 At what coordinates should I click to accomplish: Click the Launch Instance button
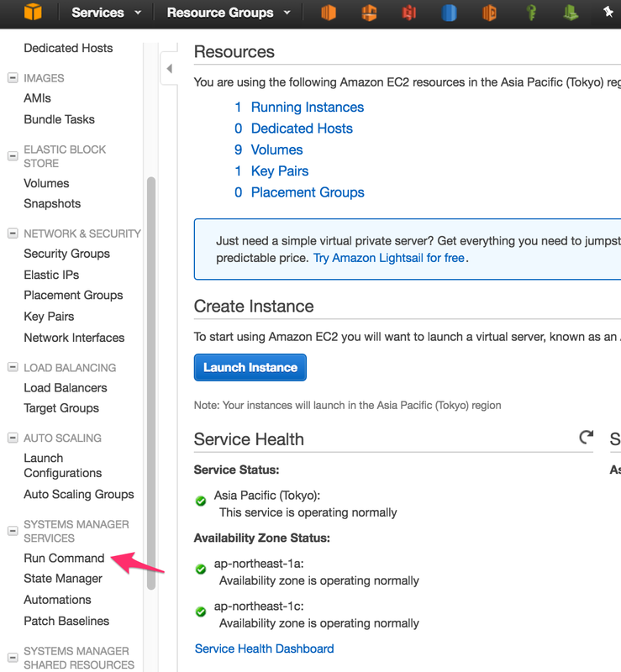(250, 367)
